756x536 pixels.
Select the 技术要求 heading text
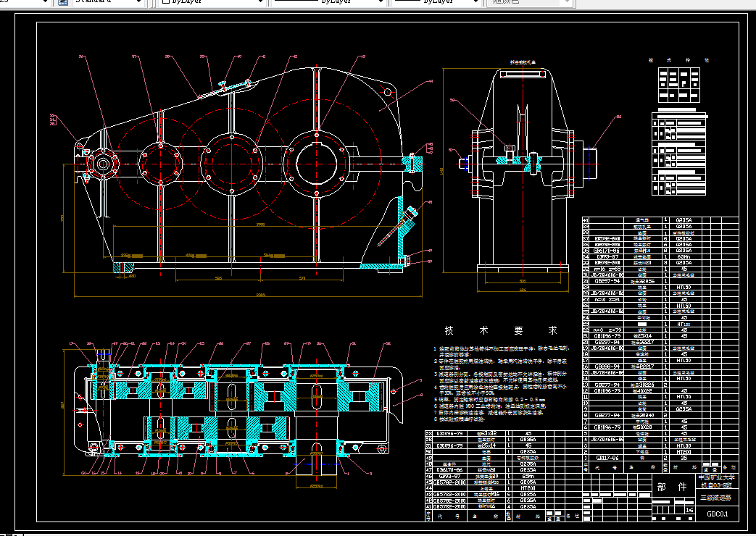500,331
